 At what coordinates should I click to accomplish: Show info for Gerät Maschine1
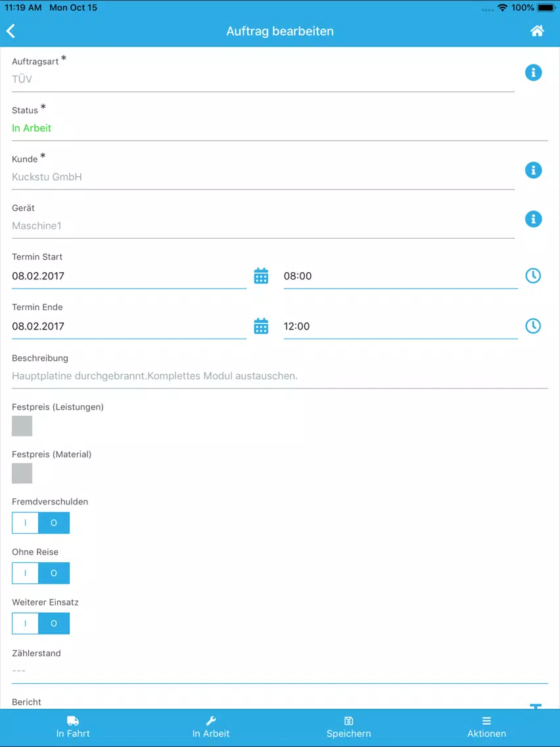[533, 219]
